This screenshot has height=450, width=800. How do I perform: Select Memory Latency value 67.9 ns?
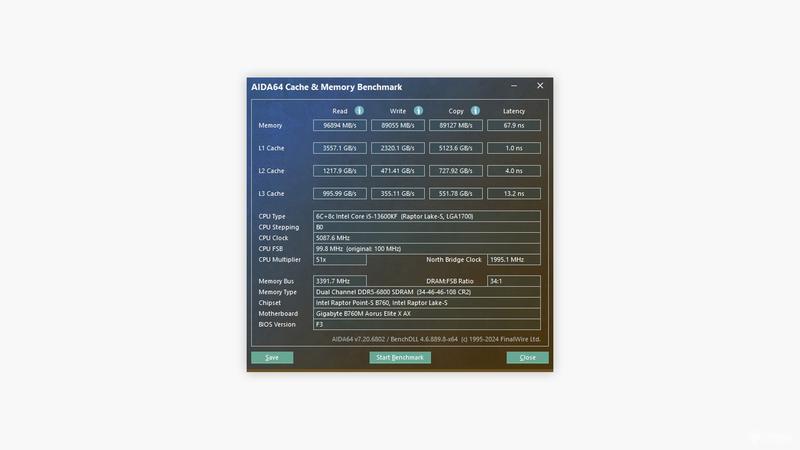(x=514, y=126)
